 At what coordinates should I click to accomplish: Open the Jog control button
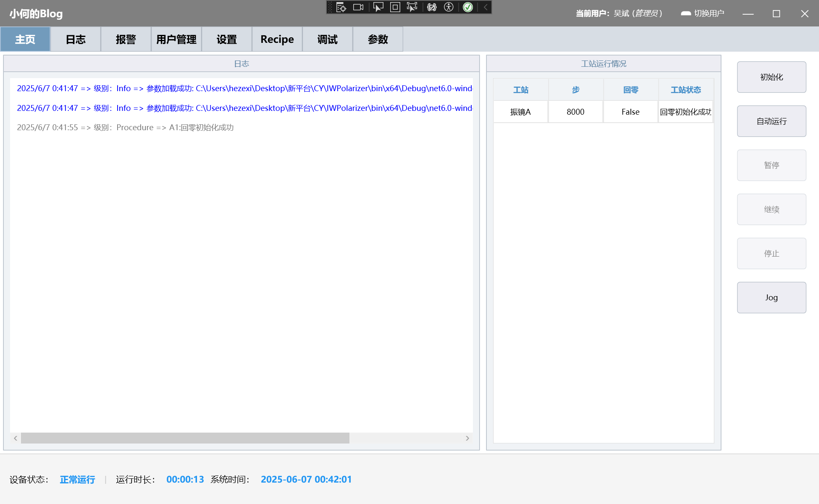tap(771, 298)
